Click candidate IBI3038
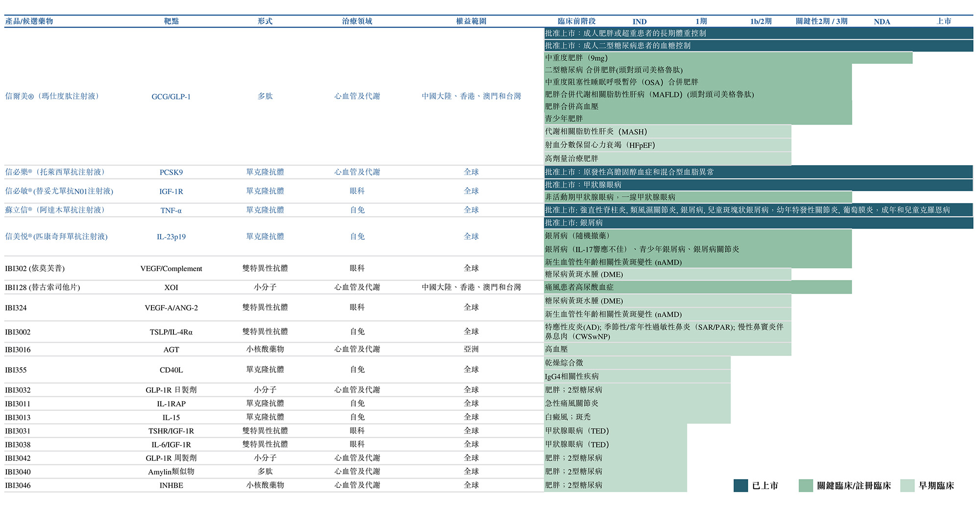980x508 pixels. click(18, 445)
